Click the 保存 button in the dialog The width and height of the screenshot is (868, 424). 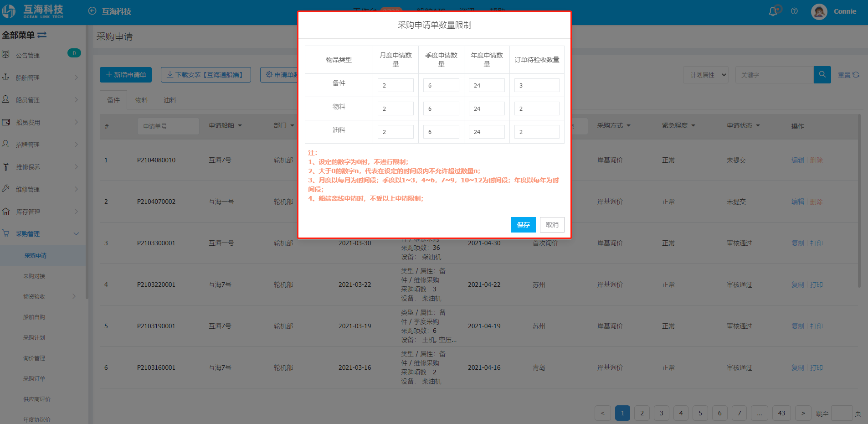pyautogui.click(x=523, y=225)
